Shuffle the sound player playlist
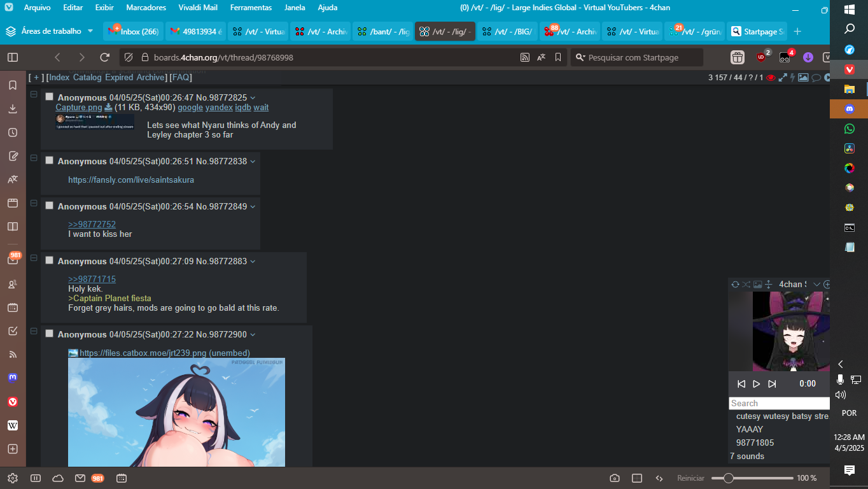The image size is (868, 489). pos(746,285)
